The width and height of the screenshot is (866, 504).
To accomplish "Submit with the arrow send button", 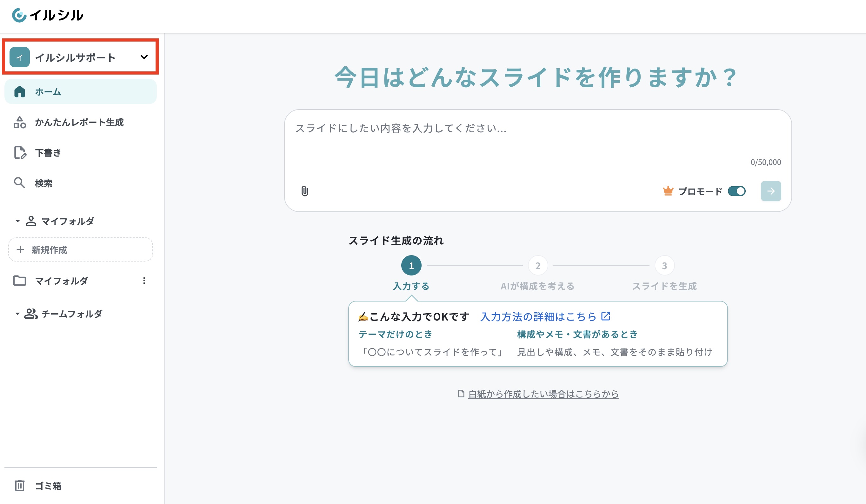I will (771, 191).
